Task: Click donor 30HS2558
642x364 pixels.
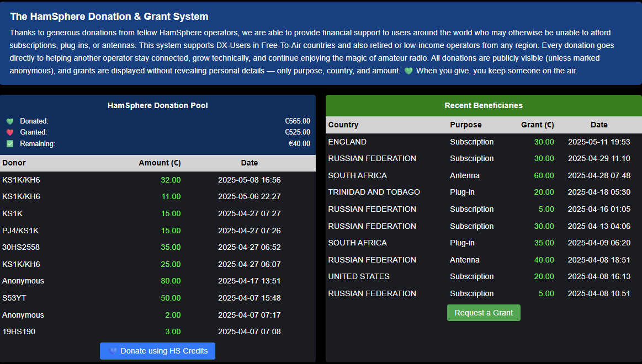Action: coord(21,248)
